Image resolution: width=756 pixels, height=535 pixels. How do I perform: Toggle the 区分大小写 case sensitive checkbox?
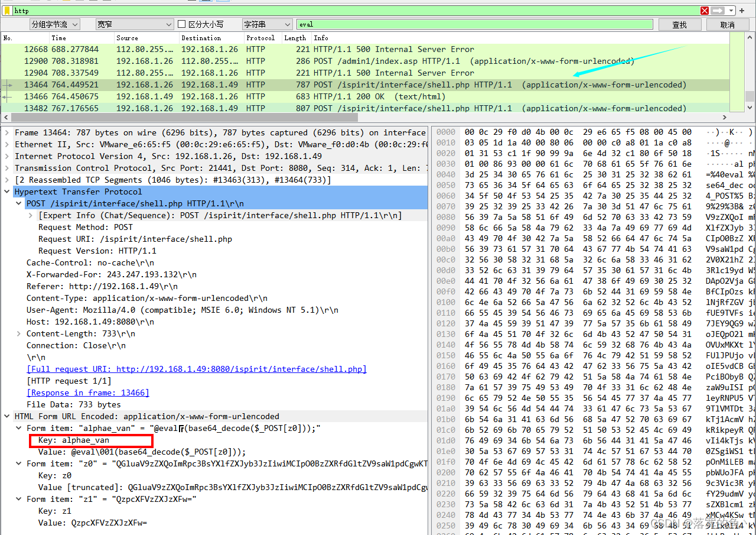point(182,24)
